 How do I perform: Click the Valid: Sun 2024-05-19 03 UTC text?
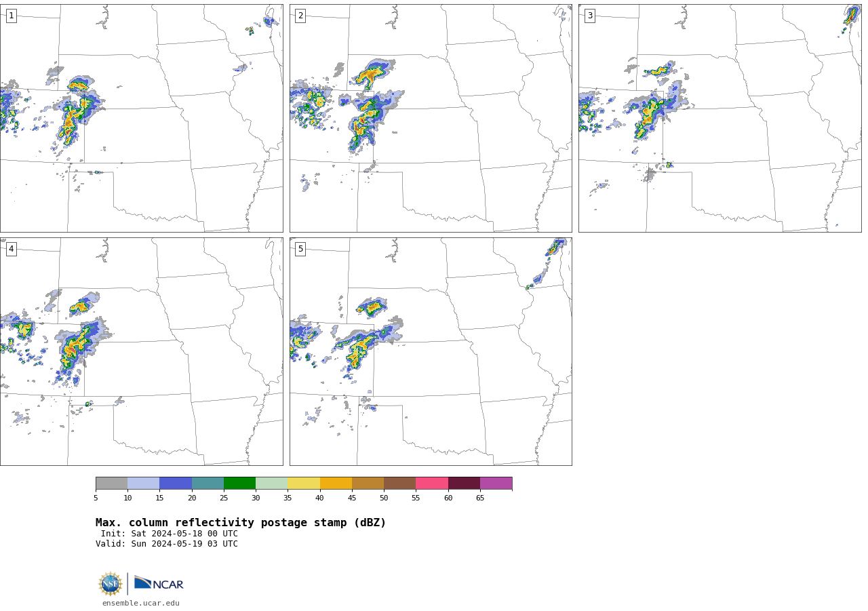coord(167,544)
